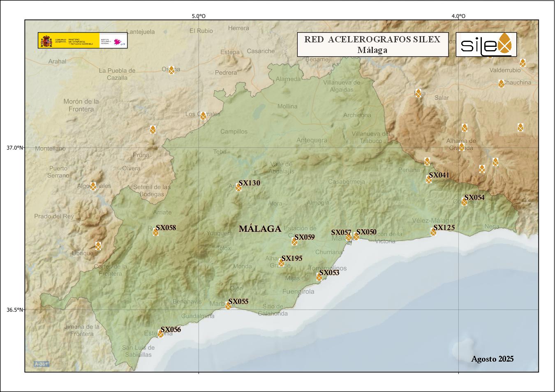The height and width of the screenshot is (392, 555).
Task: Select the SX055 marker at Marbella
Action: point(228,306)
